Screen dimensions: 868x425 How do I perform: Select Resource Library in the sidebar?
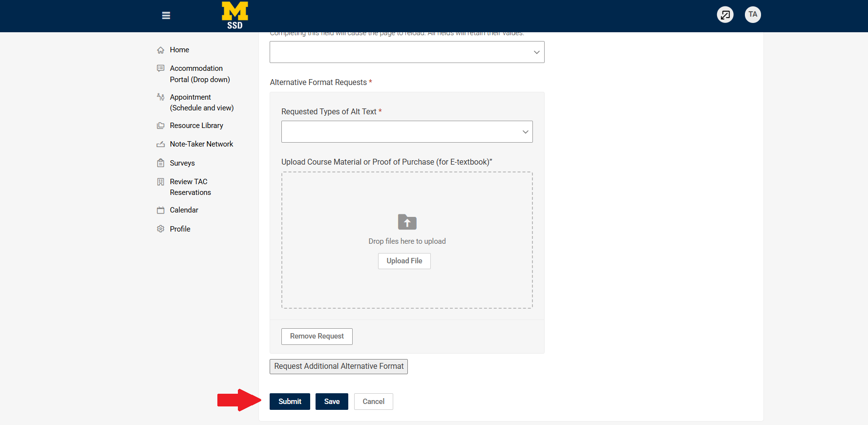point(196,126)
